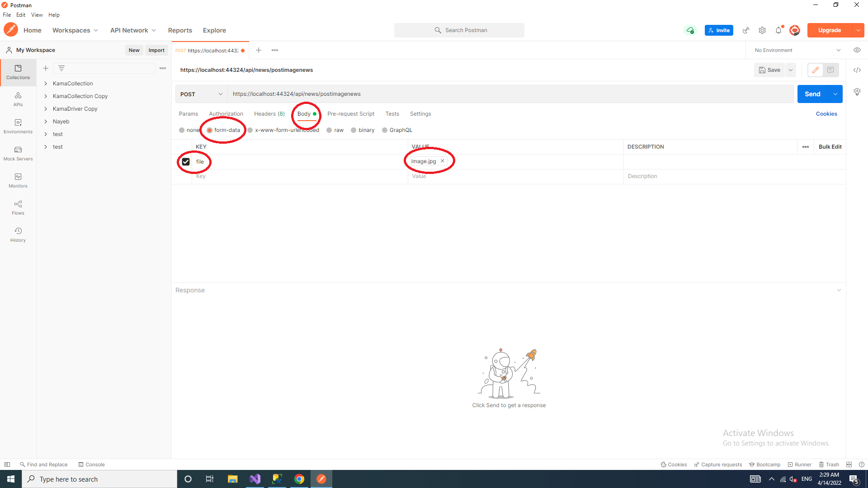The width and height of the screenshot is (868, 488).
Task: Switch to the Settings tab
Action: pos(420,114)
